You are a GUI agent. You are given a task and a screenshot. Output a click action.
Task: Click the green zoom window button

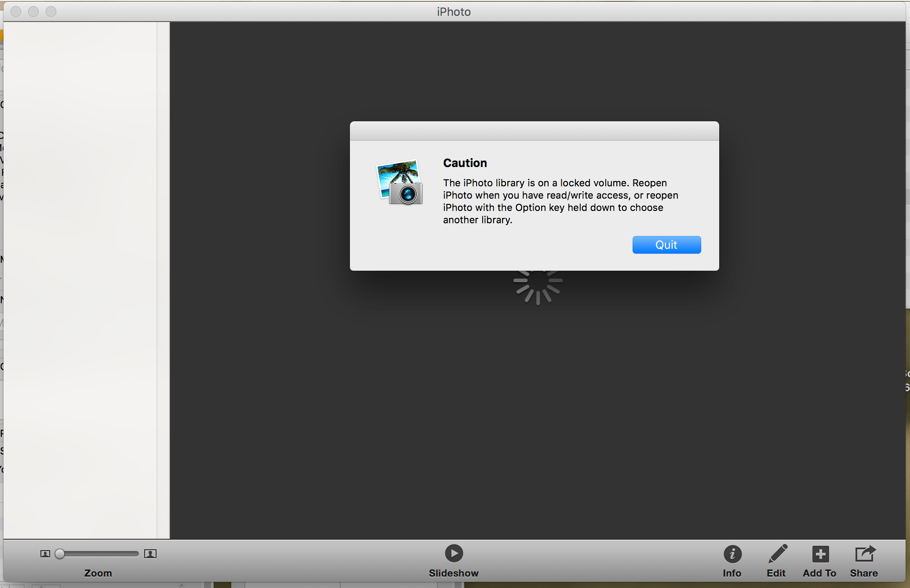pyautogui.click(x=51, y=11)
